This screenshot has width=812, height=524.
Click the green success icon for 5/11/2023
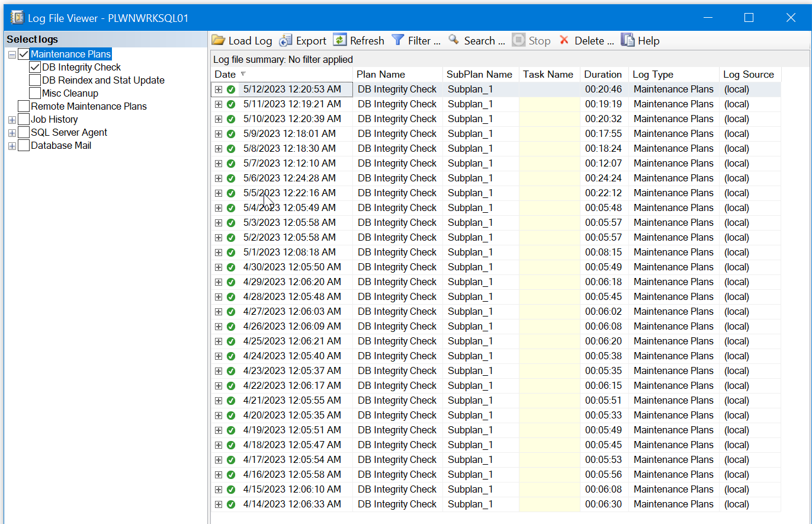(231, 104)
